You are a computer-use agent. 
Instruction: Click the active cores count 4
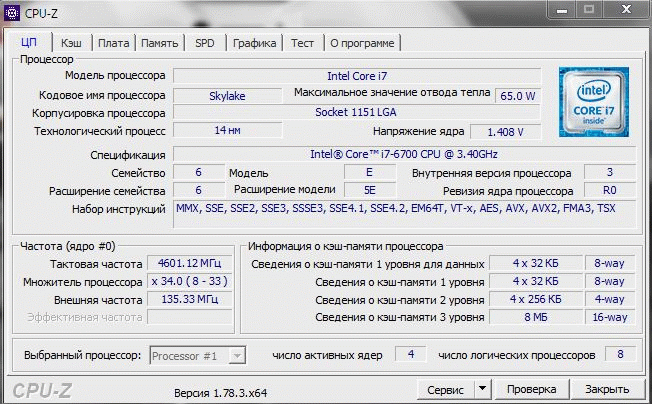click(x=411, y=354)
